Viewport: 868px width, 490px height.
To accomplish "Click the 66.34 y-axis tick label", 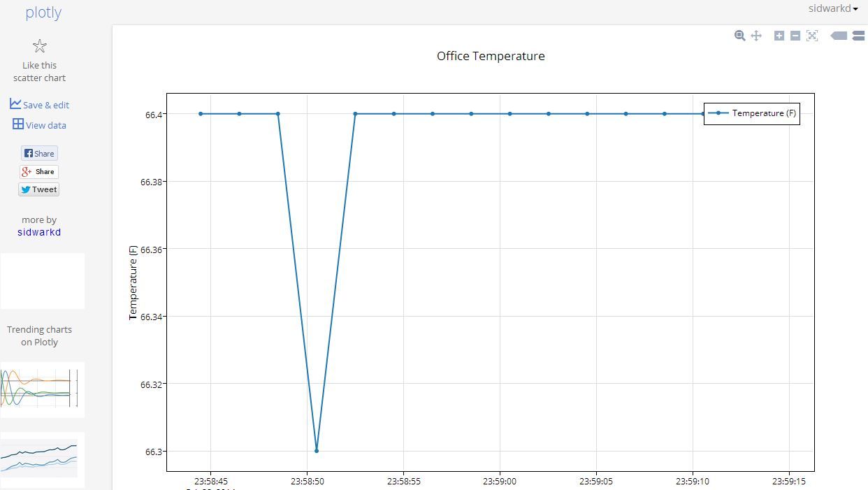I will (x=152, y=317).
